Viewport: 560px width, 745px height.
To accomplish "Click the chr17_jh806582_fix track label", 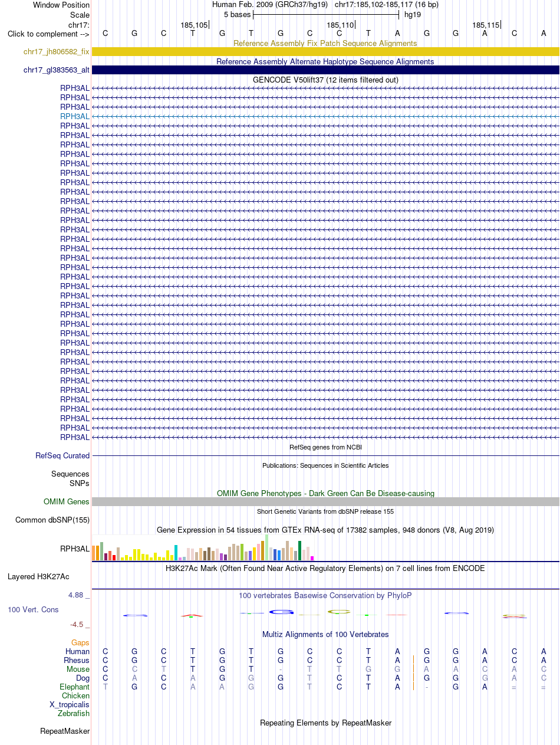I will point(57,52).
